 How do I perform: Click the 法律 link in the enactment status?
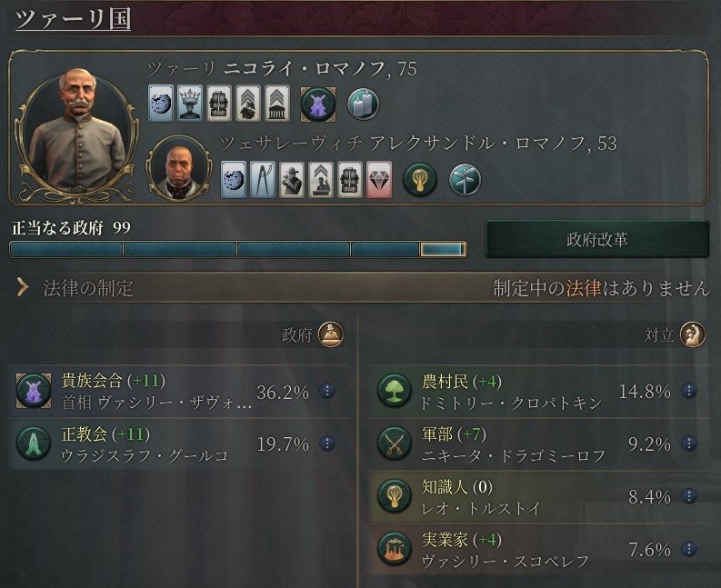click(x=583, y=288)
